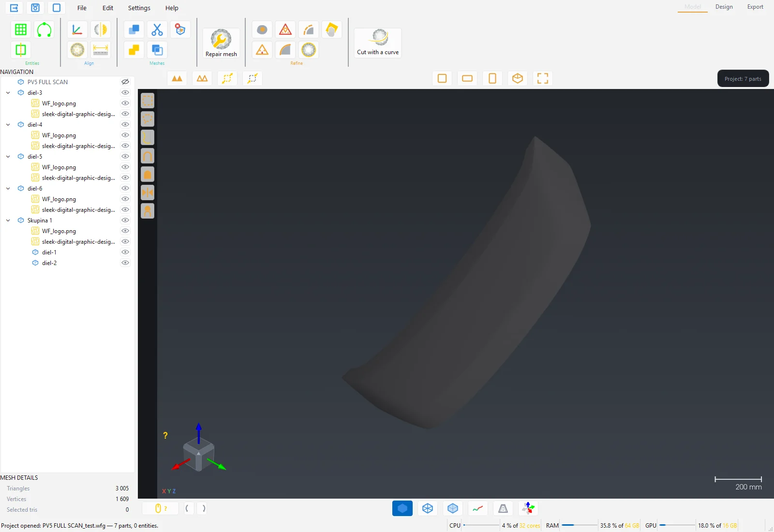
Task: Collapse the diel-4 tree node
Action: pos(8,124)
